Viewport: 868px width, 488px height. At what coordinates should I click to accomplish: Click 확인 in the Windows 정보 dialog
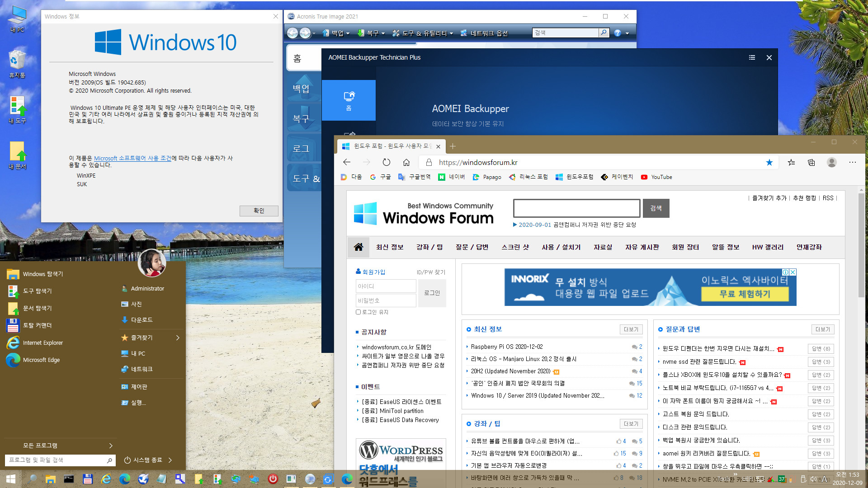click(259, 211)
